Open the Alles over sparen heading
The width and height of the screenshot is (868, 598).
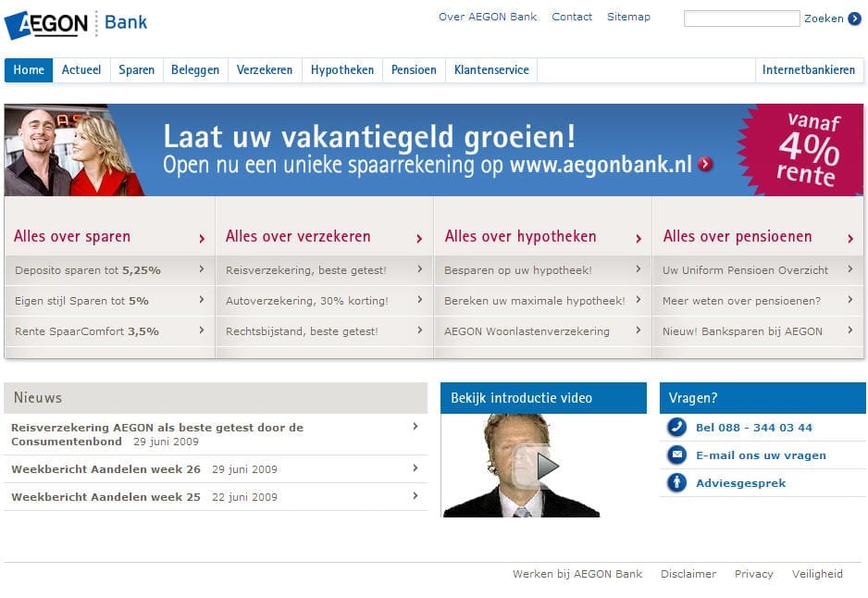coord(72,236)
